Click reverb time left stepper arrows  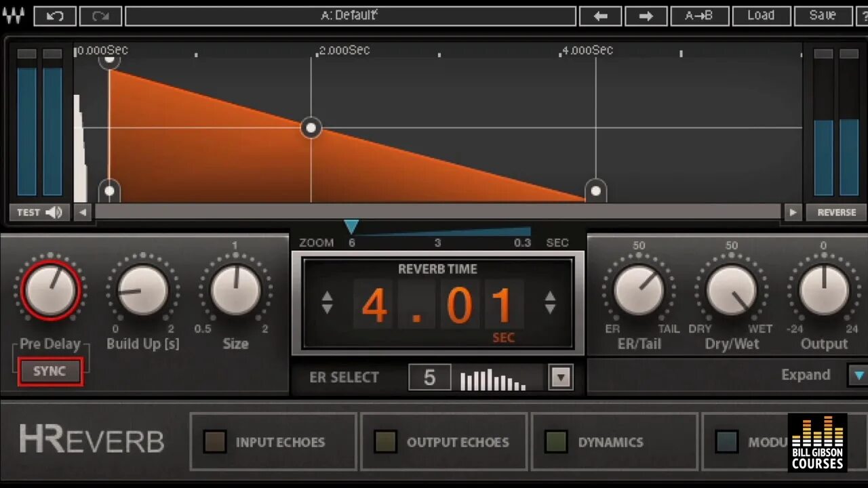[x=327, y=302]
